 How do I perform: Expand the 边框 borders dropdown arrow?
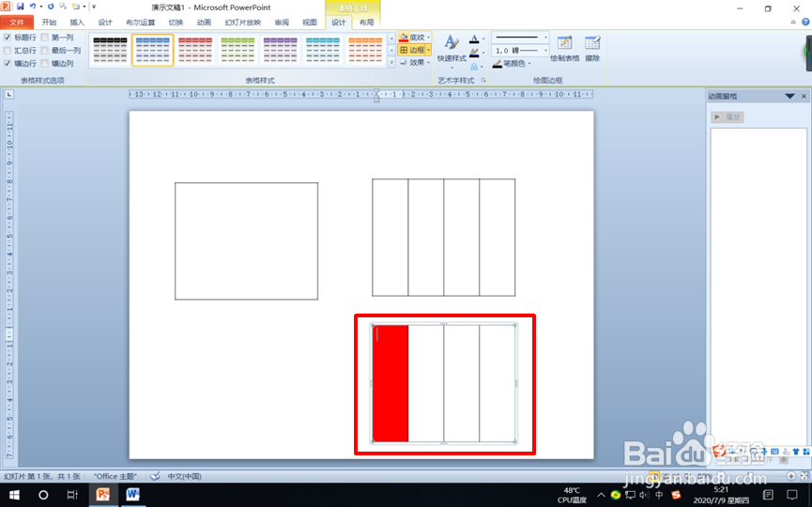pyautogui.click(x=428, y=51)
